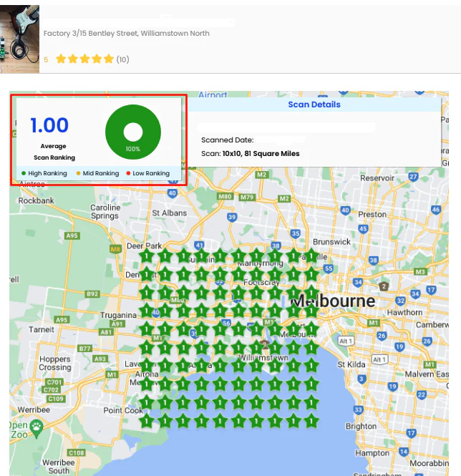Click the 10x10, 81 Square Miles scan text
Image resolution: width=461 pixels, height=476 pixels.
pos(261,154)
